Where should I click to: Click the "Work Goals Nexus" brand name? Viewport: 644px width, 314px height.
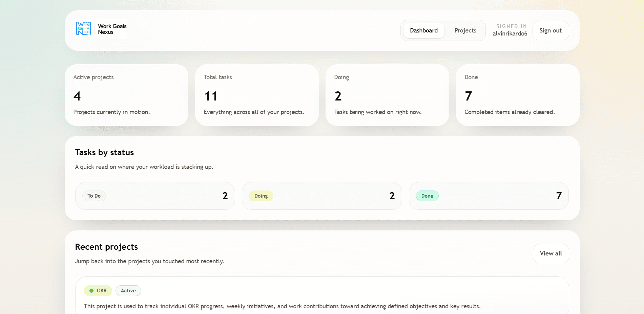click(x=112, y=29)
